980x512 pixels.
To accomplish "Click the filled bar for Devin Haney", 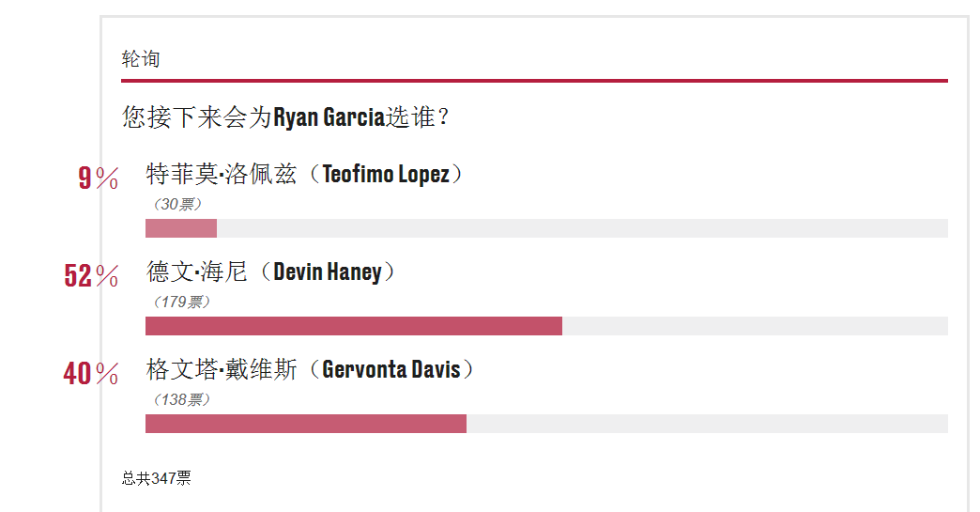I will coord(354,326).
